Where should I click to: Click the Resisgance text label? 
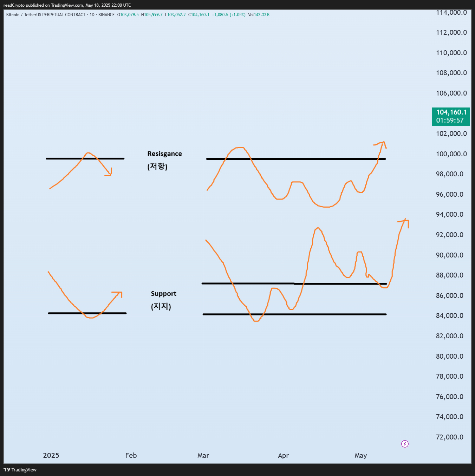pos(164,154)
